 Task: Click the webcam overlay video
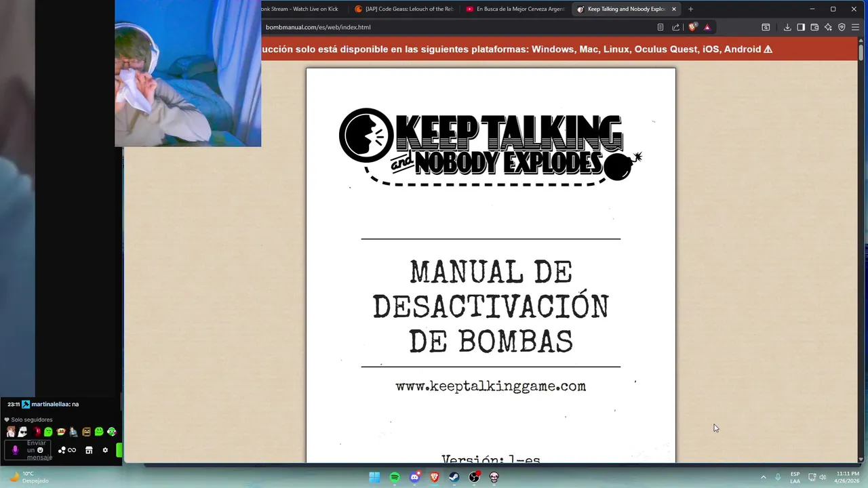[x=188, y=73]
